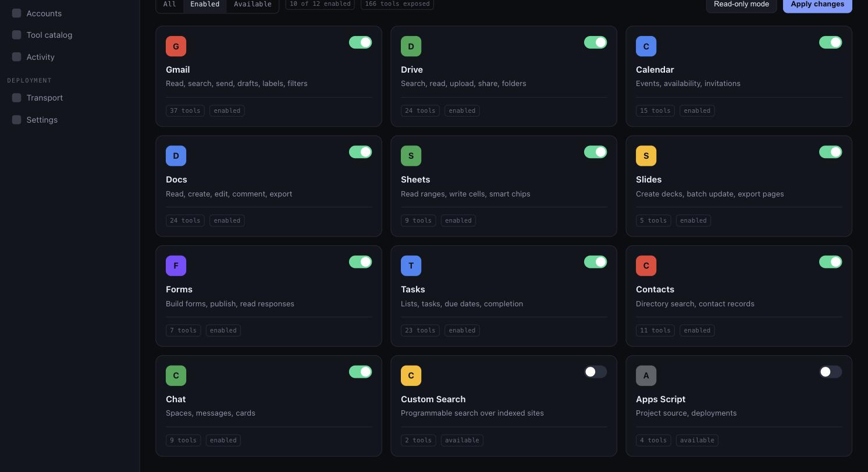Click the green C icon on the Chat card
The height and width of the screenshot is (472, 868).
tap(176, 376)
